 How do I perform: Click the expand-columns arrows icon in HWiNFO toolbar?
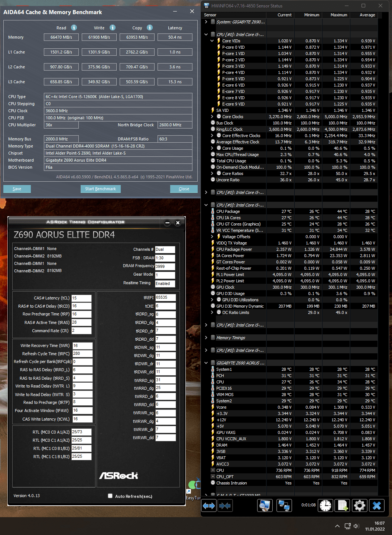[209, 506]
